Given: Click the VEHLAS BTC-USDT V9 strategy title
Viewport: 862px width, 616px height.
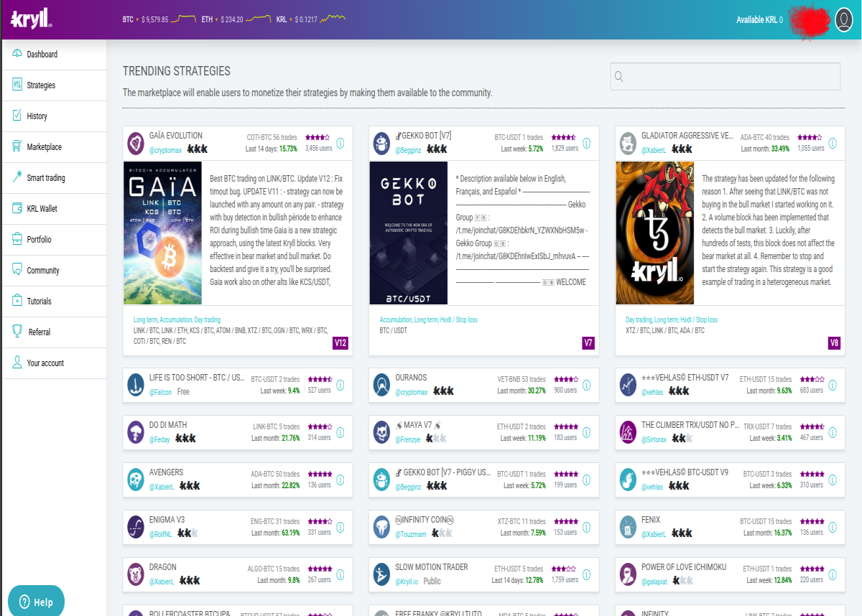Looking at the screenshot, I should click(685, 472).
